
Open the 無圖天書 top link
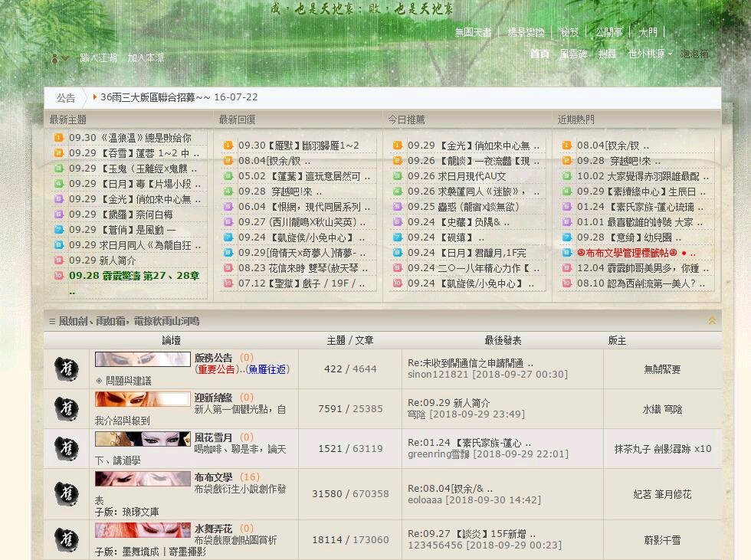pyautogui.click(x=473, y=32)
